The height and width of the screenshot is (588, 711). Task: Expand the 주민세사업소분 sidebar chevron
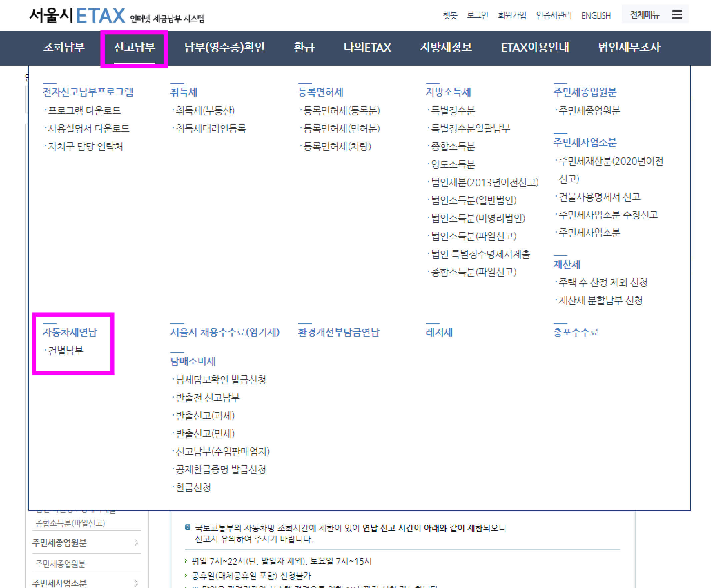click(136, 583)
